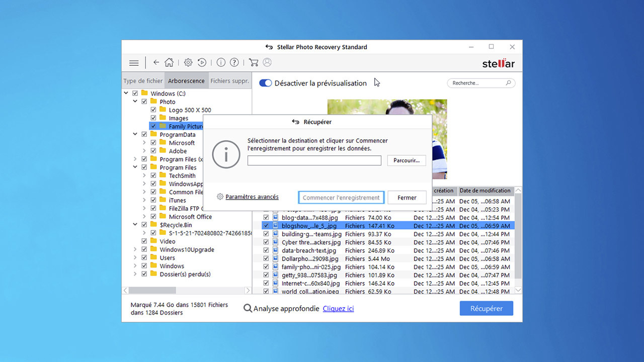644x362 pixels.
Task: Go back with the arrow icon
Action: coord(156,62)
